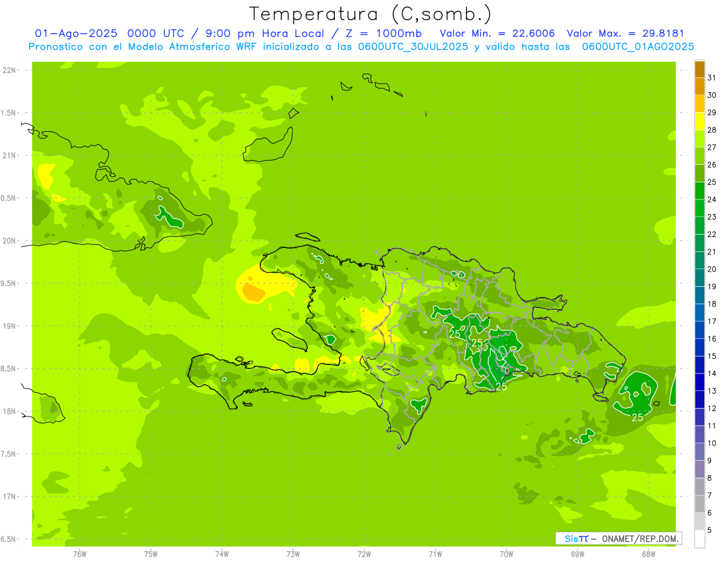Select the date text '01-Ago-2025 0000 UTC'
This screenshot has height=562, width=728.
(110, 33)
